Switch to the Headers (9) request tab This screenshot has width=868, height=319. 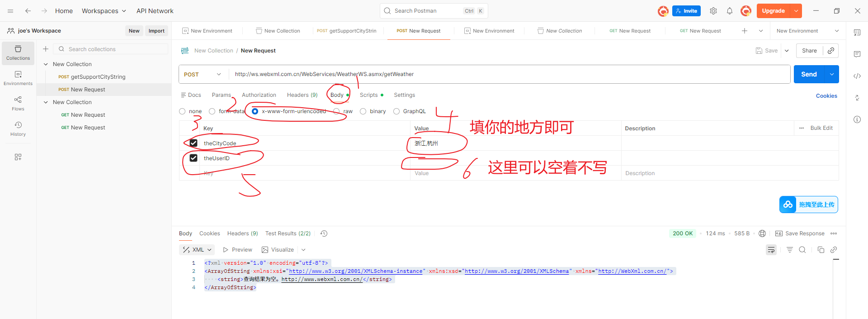[x=302, y=95]
